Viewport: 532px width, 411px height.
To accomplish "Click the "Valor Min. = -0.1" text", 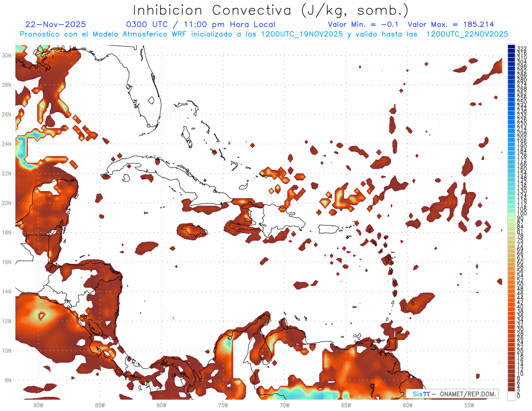I will coord(364,24).
